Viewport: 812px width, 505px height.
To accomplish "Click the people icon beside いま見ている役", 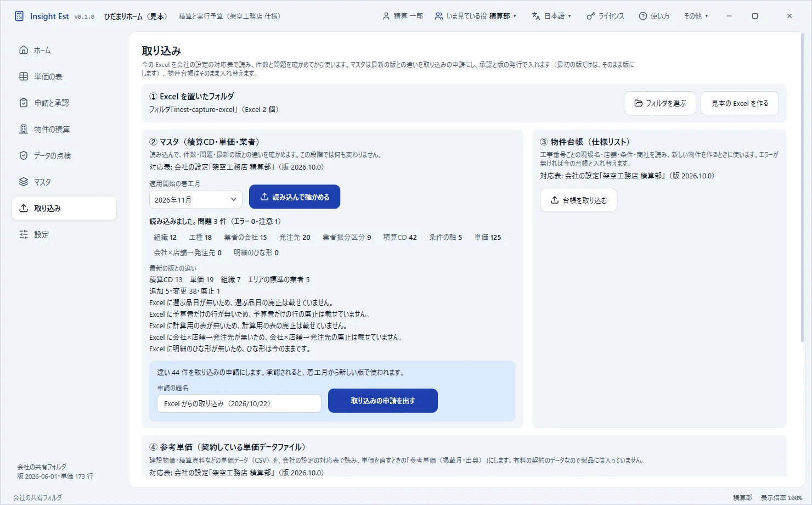I will click(x=439, y=16).
